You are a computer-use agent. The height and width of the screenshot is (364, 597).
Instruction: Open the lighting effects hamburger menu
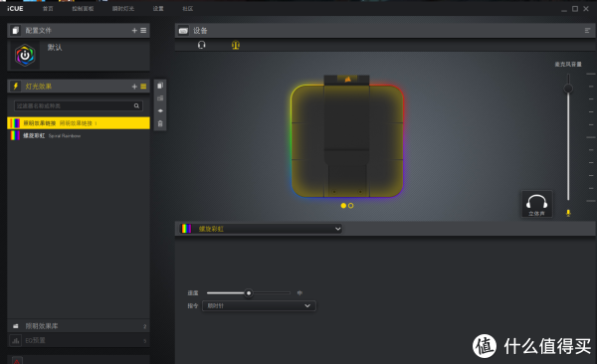coord(143,87)
